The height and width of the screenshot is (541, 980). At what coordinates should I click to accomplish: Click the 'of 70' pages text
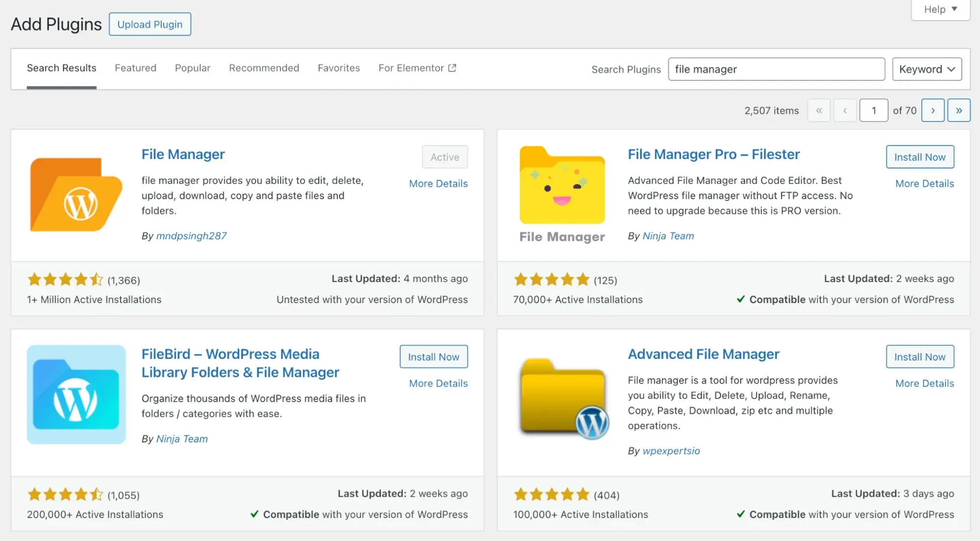(x=905, y=110)
